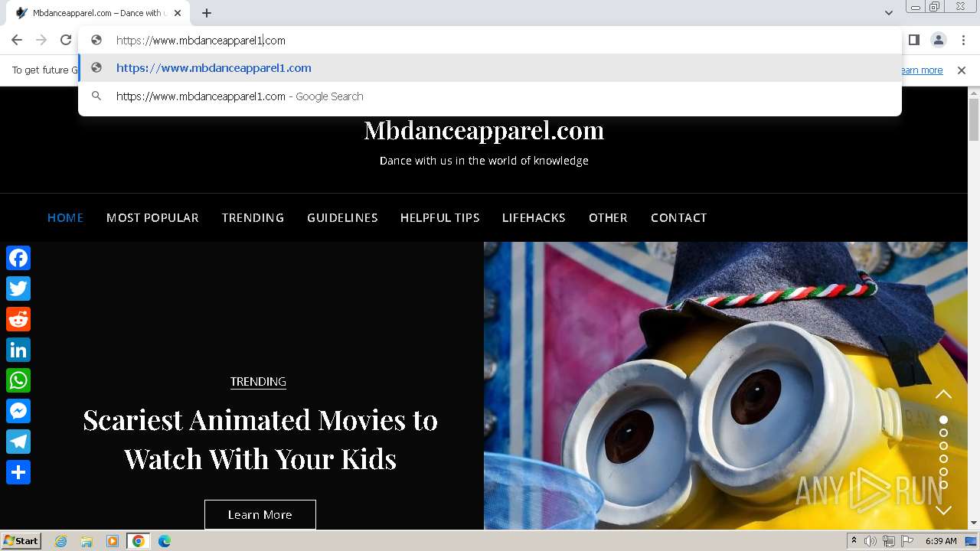Select fifth slider dot
The width and height of the screenshot is (980, 551).
point(943,471)
